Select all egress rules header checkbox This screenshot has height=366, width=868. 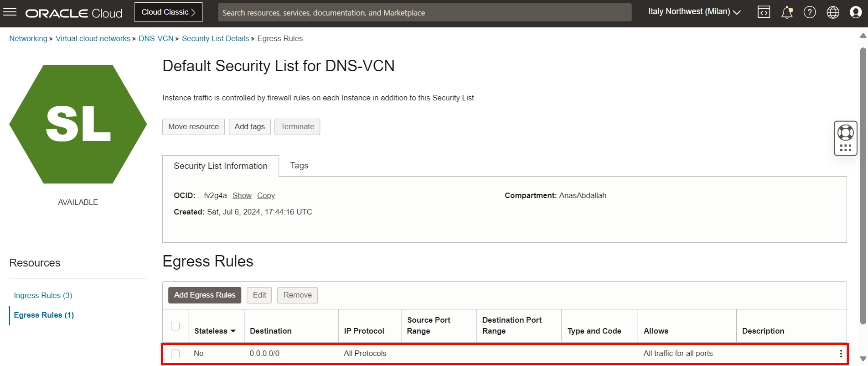(x=176, y=326)
